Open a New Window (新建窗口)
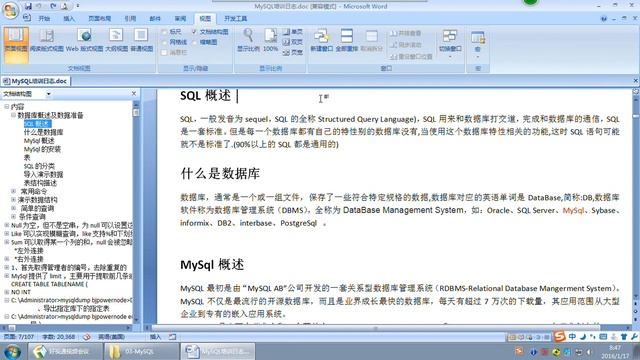The image size is (640, 360). tap(322, 40)
